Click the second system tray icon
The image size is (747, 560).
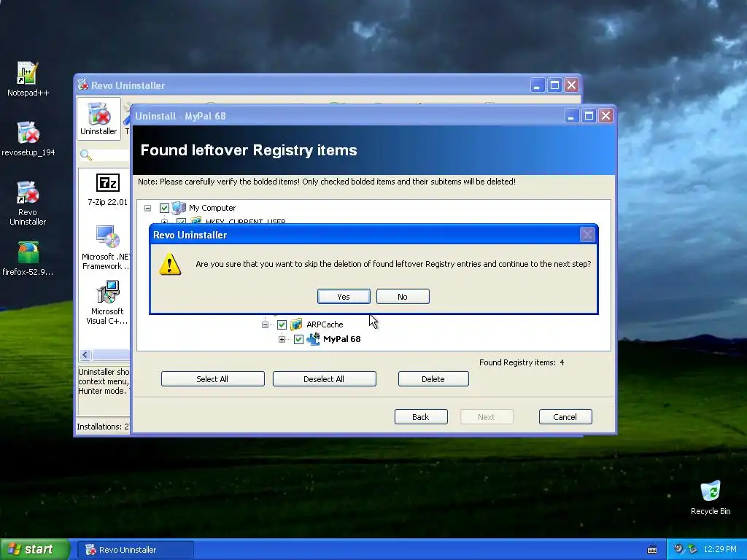(692, 549)
